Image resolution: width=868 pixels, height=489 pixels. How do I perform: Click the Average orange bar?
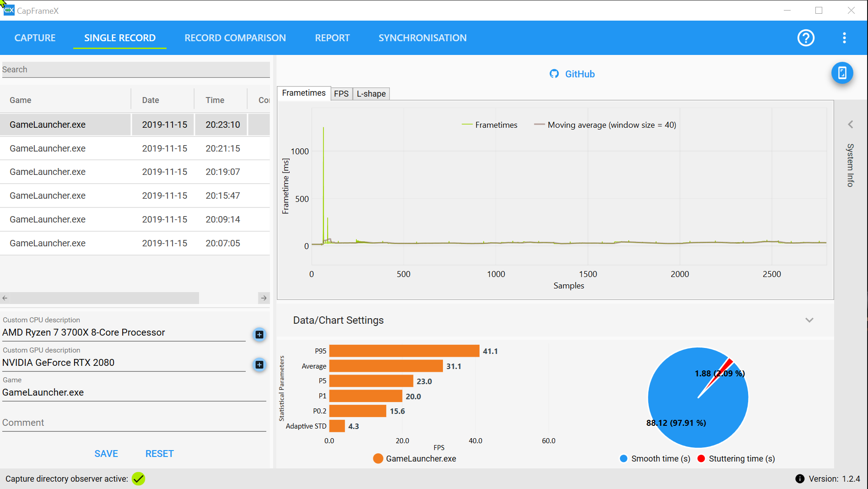click(x=386, y=366)
